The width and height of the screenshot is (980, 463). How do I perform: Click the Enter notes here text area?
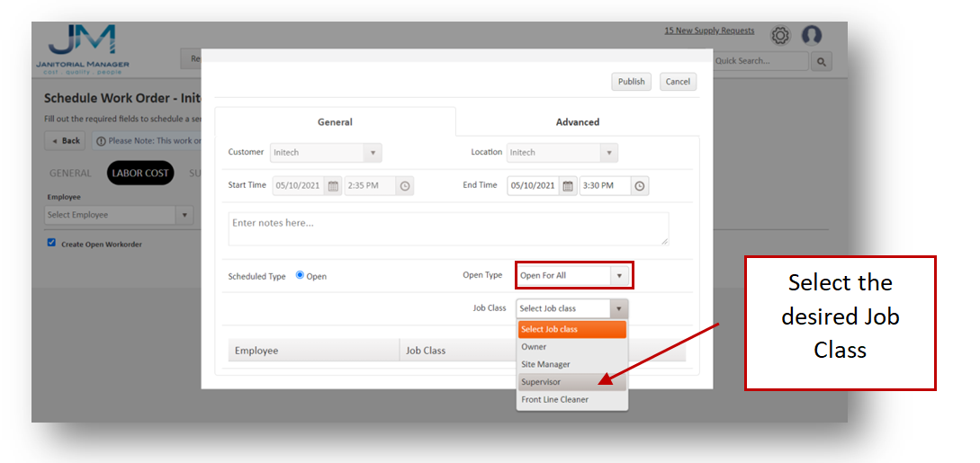click(448, 228)
